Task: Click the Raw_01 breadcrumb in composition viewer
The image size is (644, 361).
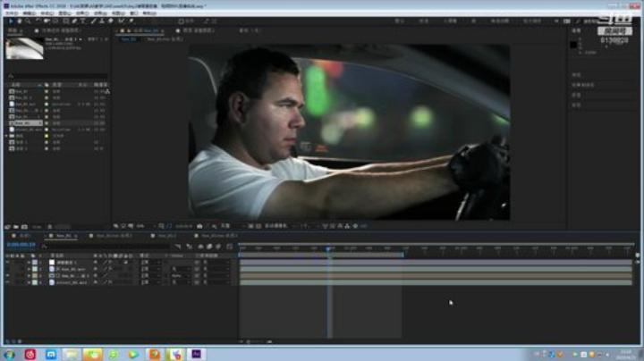Action: pyautogui.click(x=129, y=39)
